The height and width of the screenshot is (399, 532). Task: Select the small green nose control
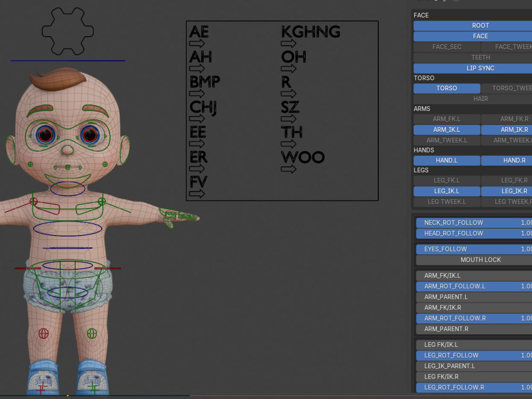click(68, 149)
